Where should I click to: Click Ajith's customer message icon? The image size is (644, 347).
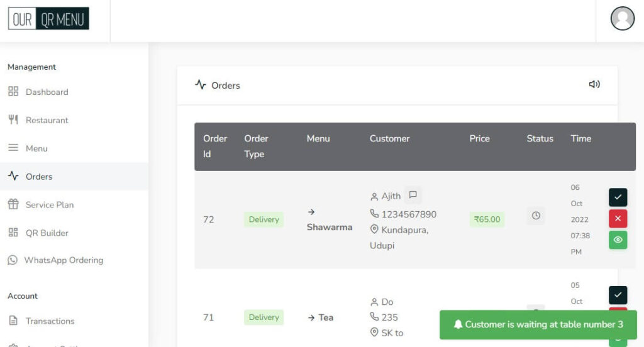(413, 196)
